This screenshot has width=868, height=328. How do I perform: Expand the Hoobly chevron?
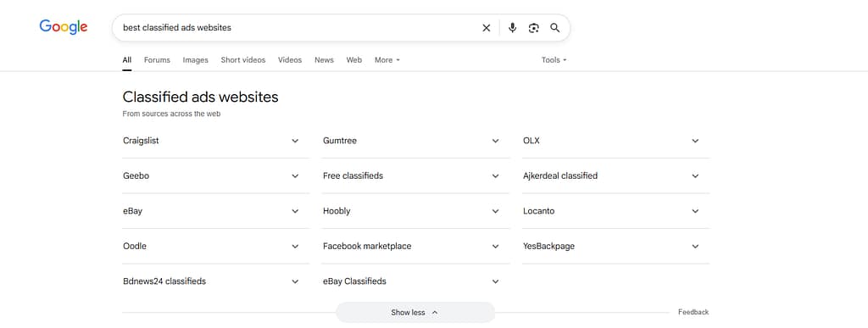495,211
